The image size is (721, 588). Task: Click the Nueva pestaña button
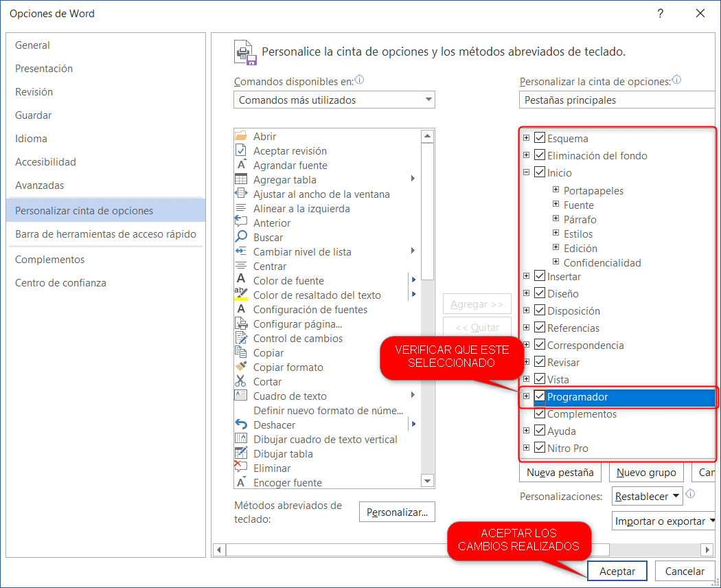[560, 472]
